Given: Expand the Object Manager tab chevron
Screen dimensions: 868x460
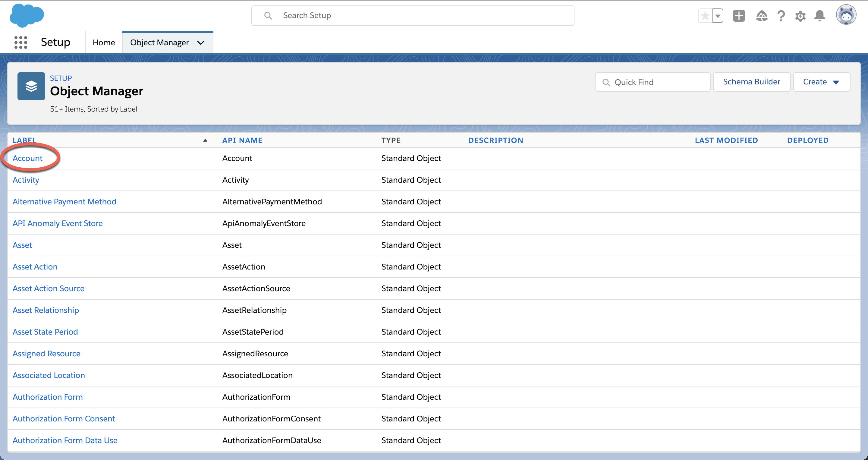Looking at the screenshot, I should pyautogui.click(x=201, y=43).
